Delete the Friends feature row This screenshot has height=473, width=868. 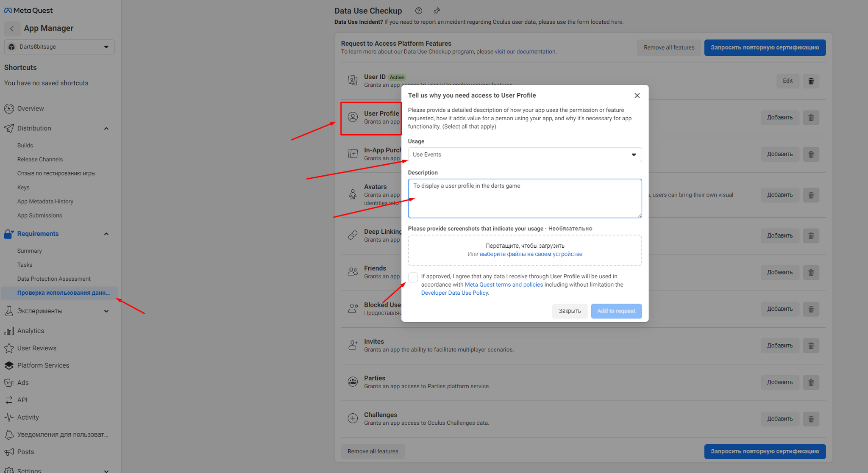click(x=811, y=272)
